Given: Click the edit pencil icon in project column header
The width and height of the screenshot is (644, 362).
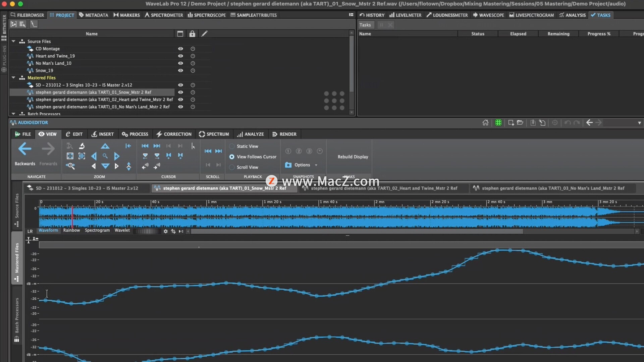Looking at the screenshot, I should tap(204, 34).
